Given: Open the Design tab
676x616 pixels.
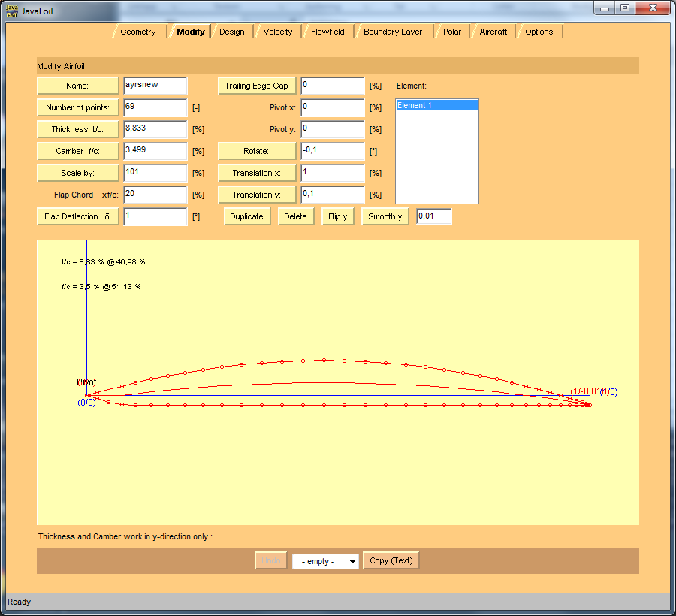Looking at the screenshot, I should [x=231, y=32].
